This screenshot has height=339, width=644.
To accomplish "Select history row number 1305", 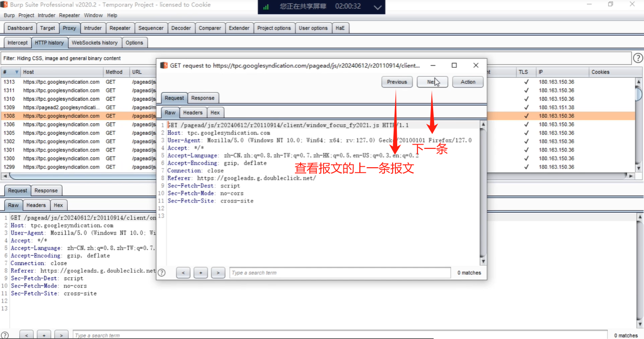I will point(318,133).
